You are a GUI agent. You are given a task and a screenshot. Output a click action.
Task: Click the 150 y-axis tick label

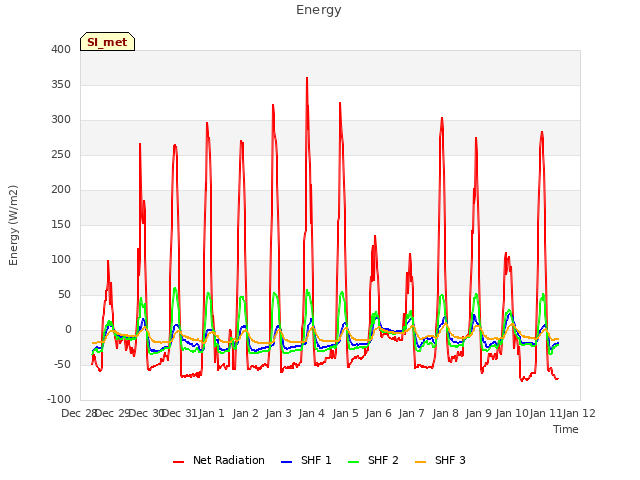[61, 224]
